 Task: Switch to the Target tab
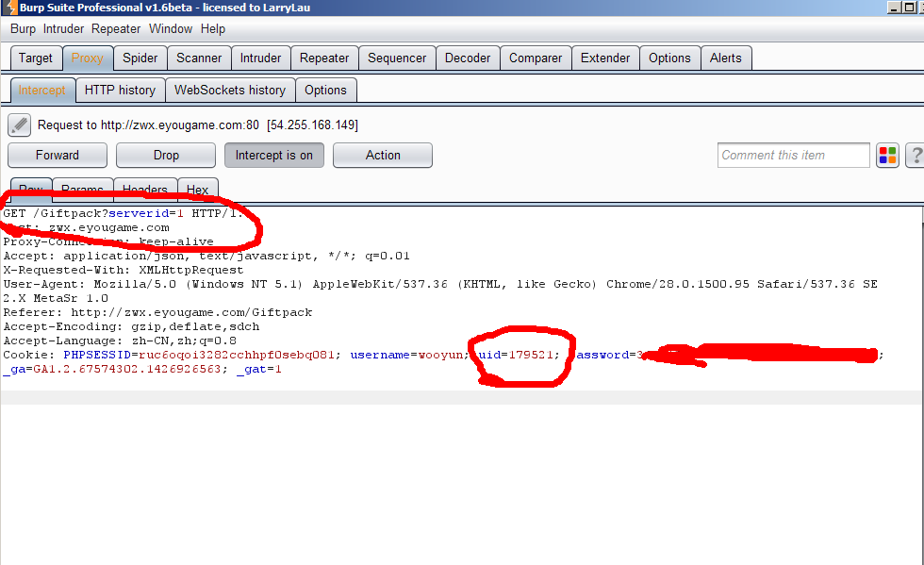pos(36,58)
